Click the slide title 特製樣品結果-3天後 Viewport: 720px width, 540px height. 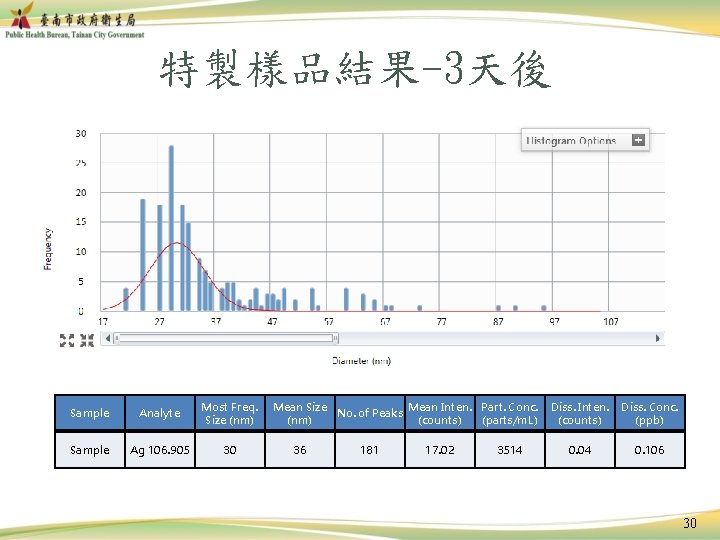(355, 69)
